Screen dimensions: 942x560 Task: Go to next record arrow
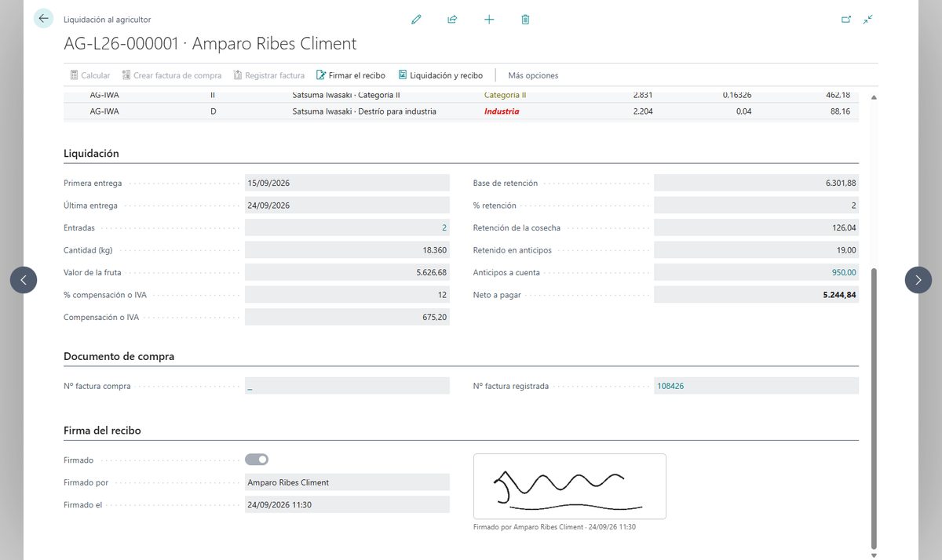coord(918,280)
